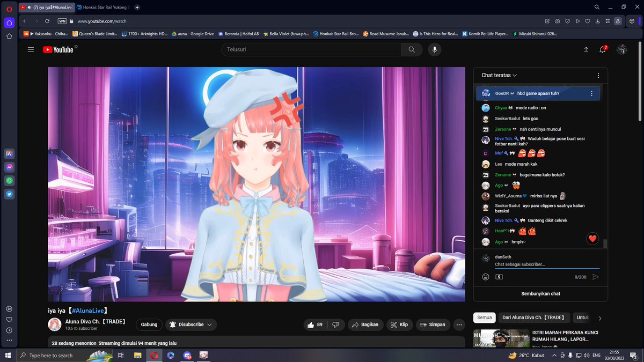
Task: Click Sembunyikan chat button
Action: coord(540,294)
